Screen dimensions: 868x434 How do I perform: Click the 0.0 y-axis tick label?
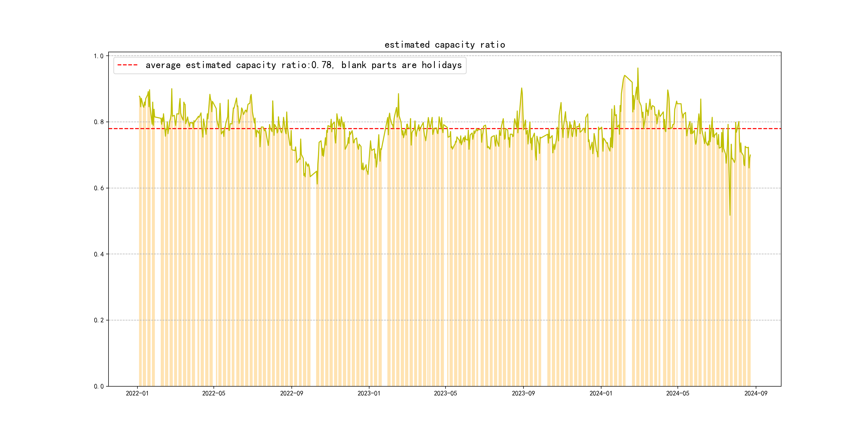[x=99, y=386]
